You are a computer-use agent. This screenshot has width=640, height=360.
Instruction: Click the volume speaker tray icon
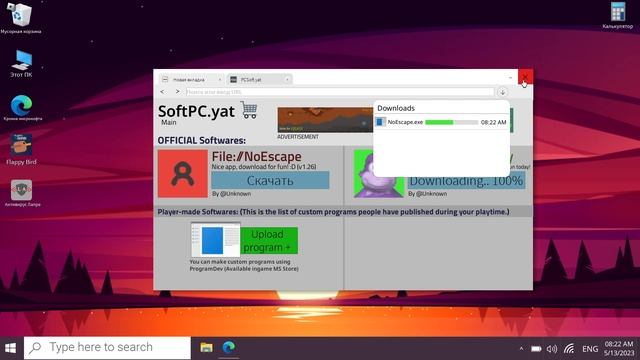tap(552, 349)
